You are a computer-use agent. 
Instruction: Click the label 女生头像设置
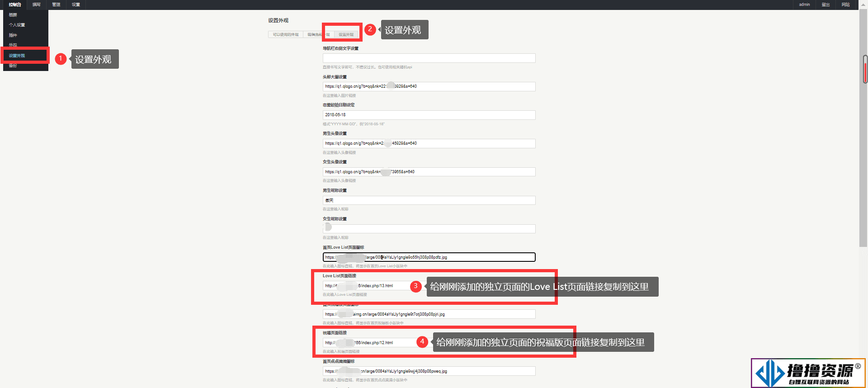(x=335, y=162)
